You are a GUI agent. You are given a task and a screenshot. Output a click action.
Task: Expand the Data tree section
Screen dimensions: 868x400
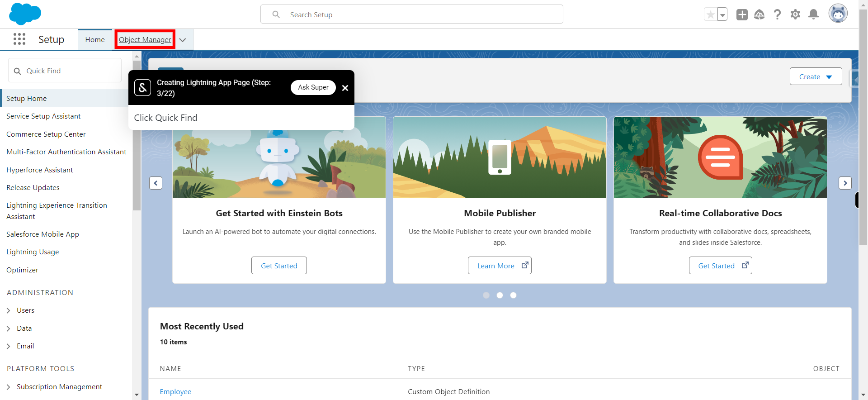click(x=8, y=329)
